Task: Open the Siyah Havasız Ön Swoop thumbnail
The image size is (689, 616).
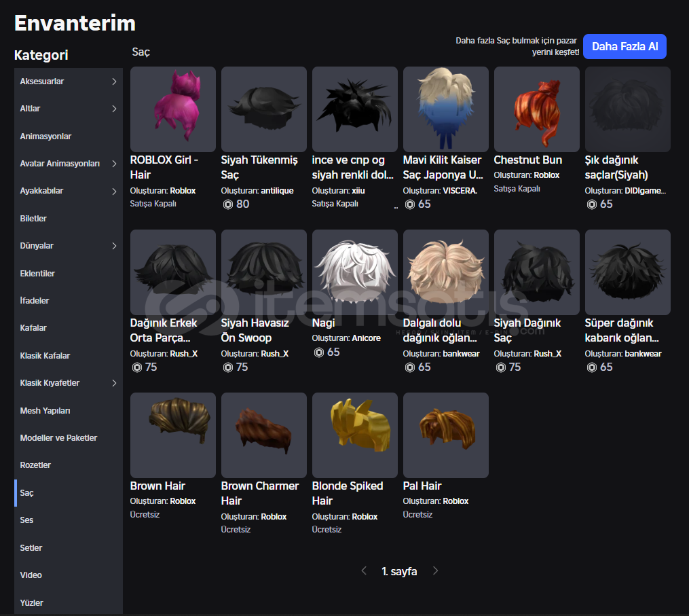Action: pos(263,272)
